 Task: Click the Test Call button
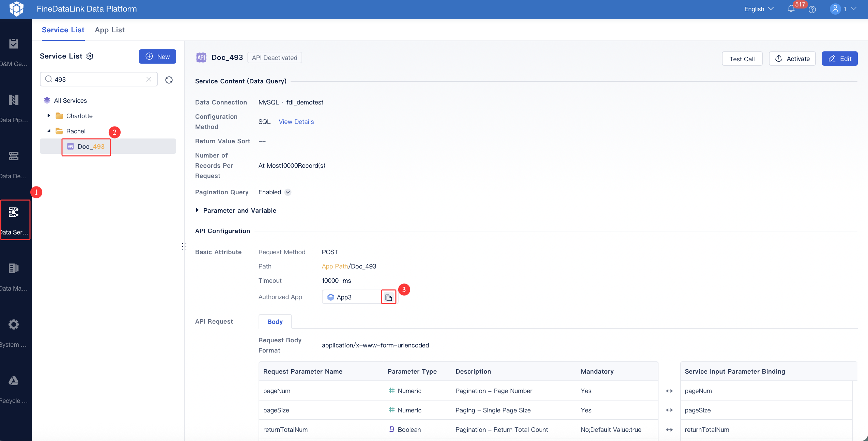click(x=742, y=59)
